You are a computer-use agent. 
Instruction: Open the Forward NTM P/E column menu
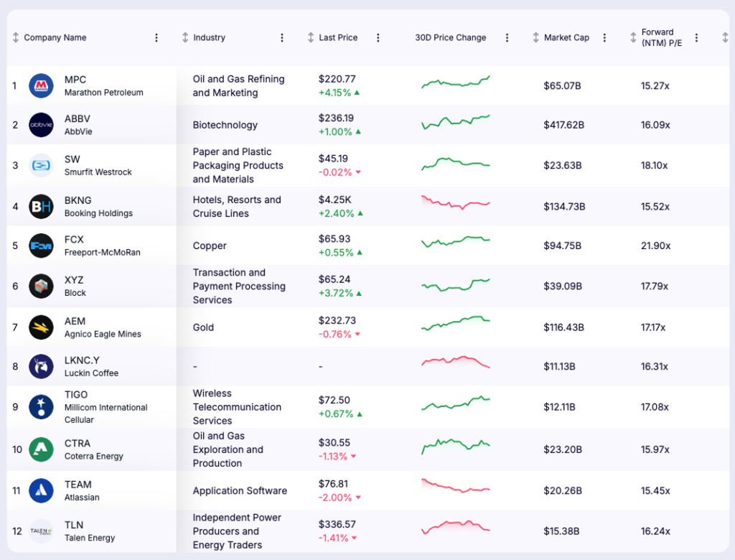(x=696, y=37)
